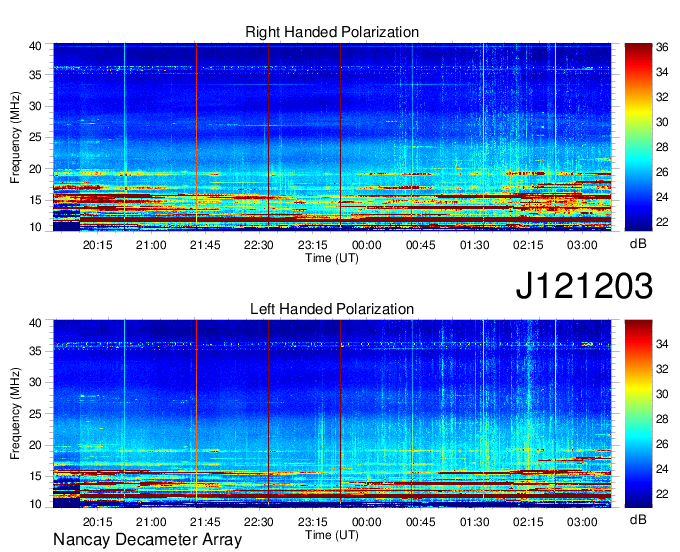The image size is (680, 552).
Task: Click "00:00" time tick on Left Handed plot
Action: (366, 522)
